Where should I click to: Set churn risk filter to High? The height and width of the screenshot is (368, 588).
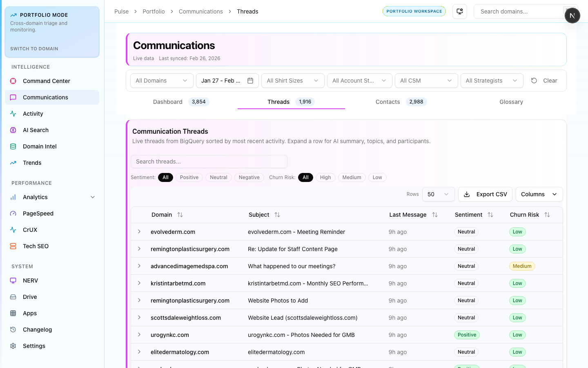(325, 177)
